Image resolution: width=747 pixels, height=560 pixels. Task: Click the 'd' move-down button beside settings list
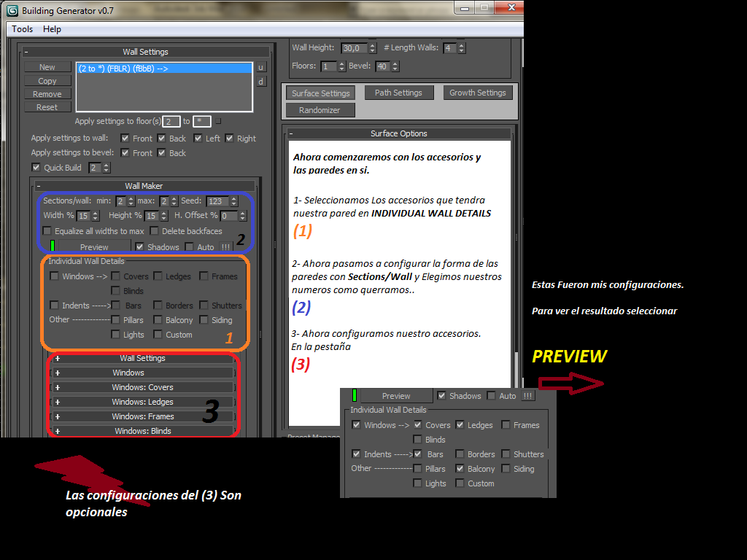pos(261,82)
